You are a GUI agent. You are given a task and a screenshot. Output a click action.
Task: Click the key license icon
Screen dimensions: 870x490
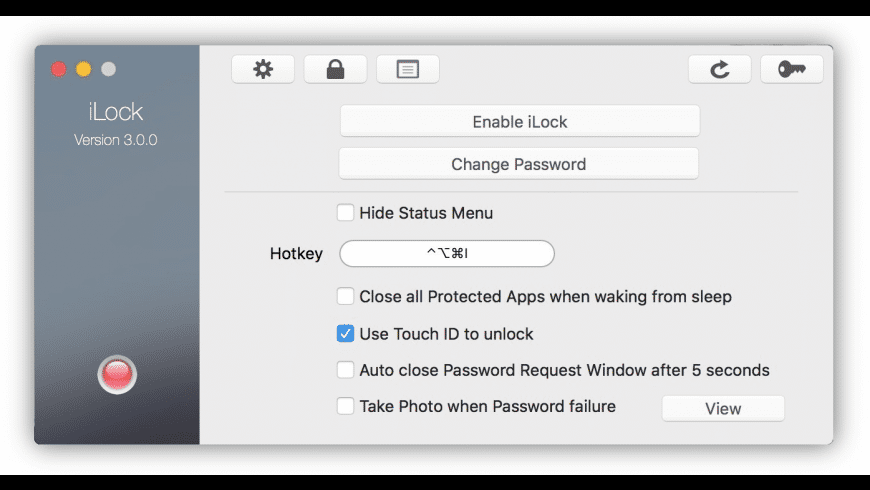click(792, 69)
